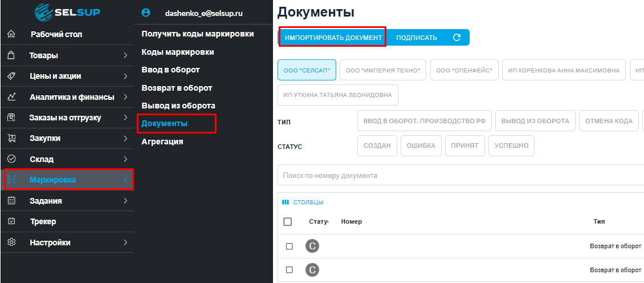
Task: Click the cart icon next to Закупки
Action: (x=11, y=138)
